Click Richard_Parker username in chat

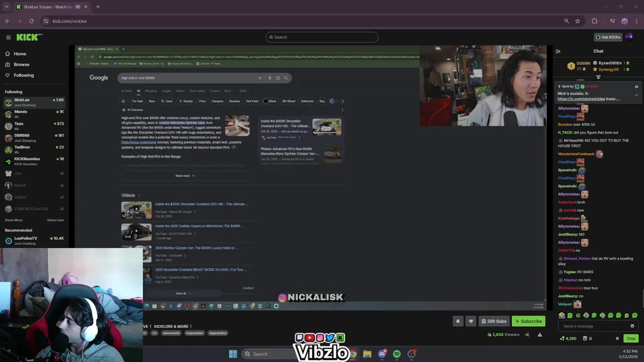coord(577,258)
